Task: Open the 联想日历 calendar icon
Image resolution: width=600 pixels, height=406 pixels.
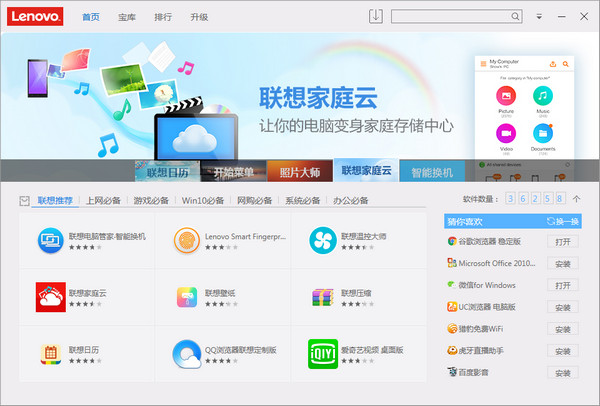Action: click(50, 355)
